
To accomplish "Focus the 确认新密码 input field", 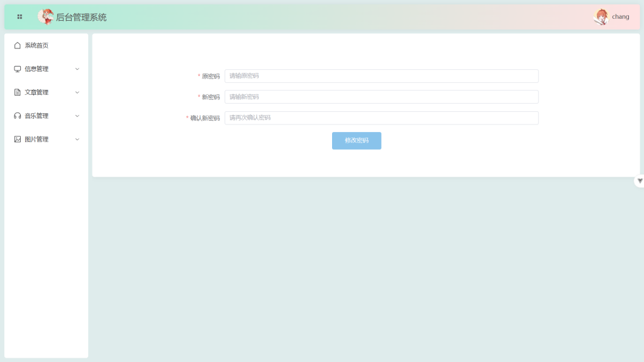I will (381, 118).
